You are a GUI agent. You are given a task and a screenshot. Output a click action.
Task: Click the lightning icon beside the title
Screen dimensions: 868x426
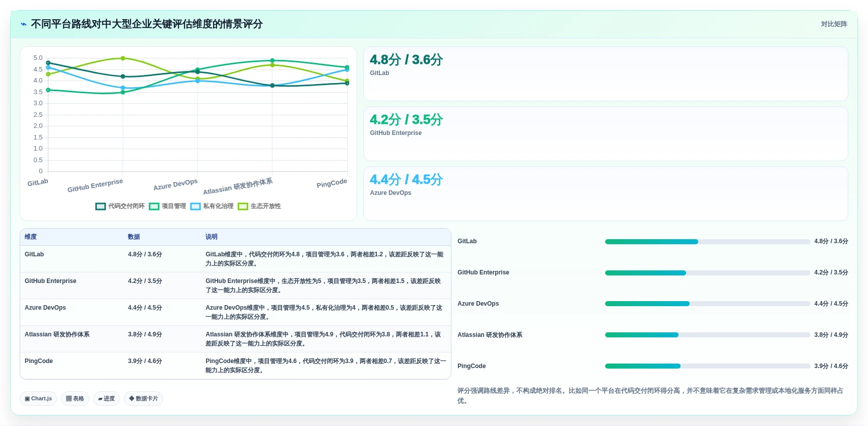pos(24,24)
